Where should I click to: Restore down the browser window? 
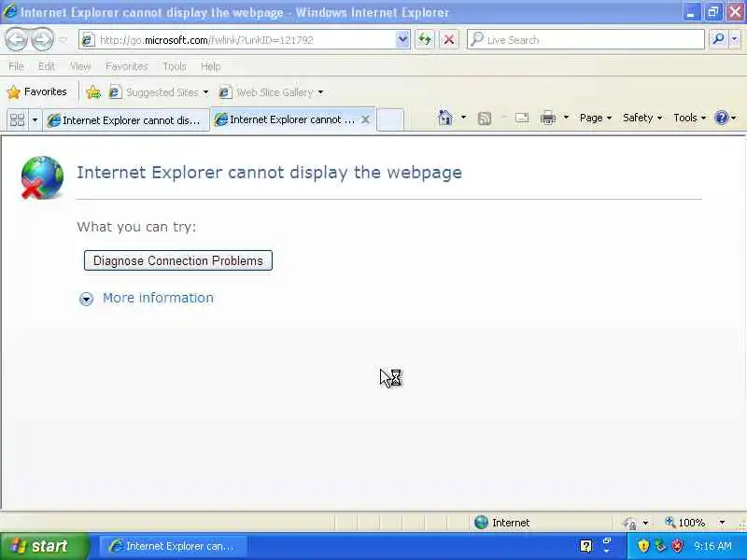[713, 12]
